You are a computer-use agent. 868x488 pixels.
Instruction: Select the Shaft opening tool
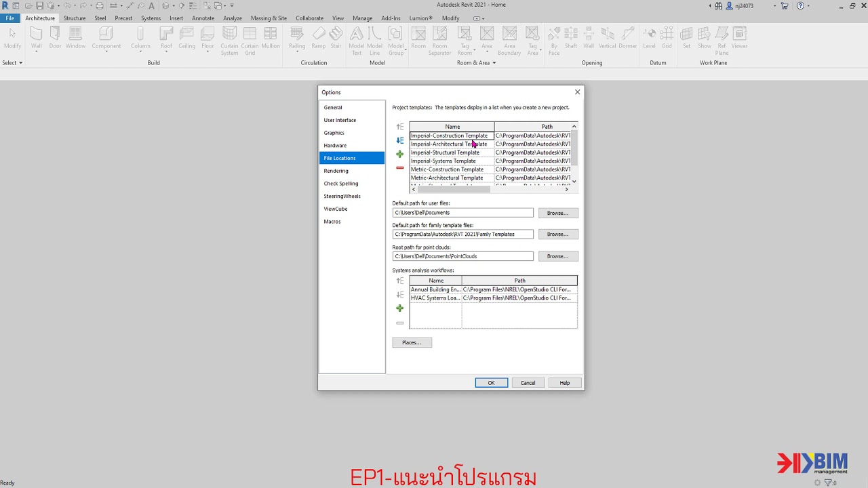coord(571,38)
